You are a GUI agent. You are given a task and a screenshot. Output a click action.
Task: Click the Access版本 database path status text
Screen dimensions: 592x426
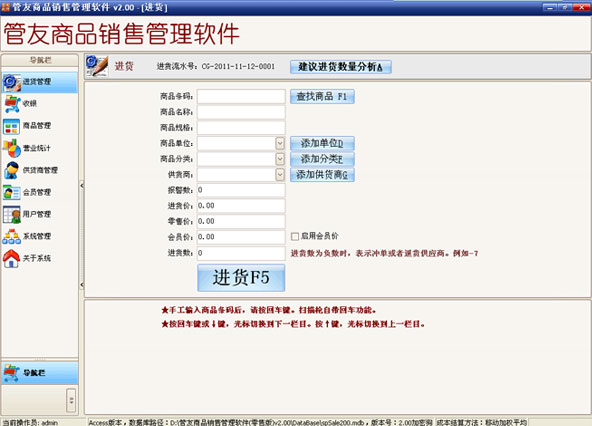pyautogui.click(x=261, y=422)
